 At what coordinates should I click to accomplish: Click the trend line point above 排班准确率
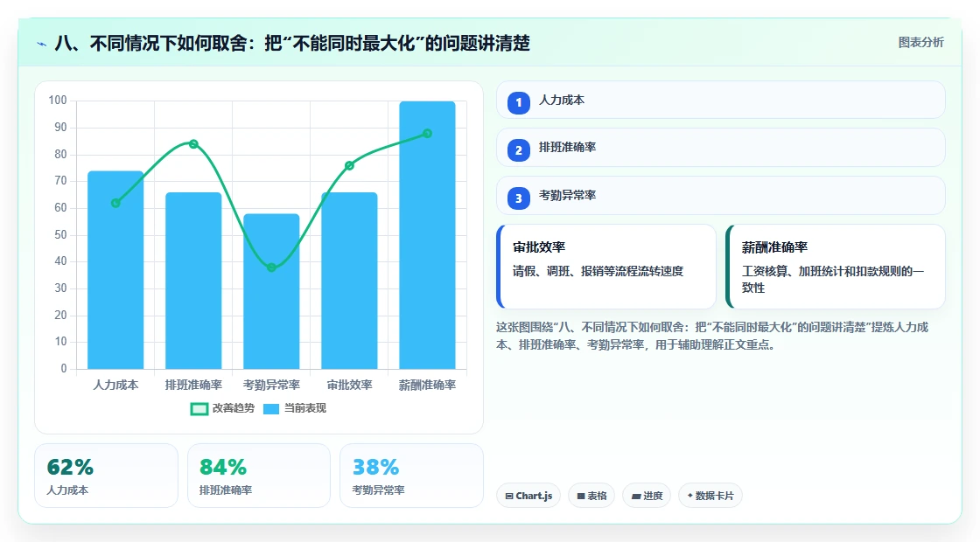[193, 144]
